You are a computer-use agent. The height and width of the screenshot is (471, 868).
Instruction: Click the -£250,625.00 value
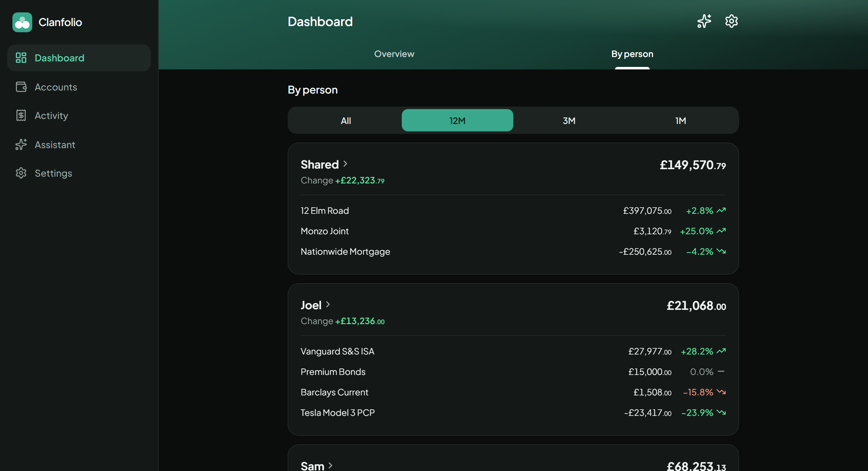645,252
